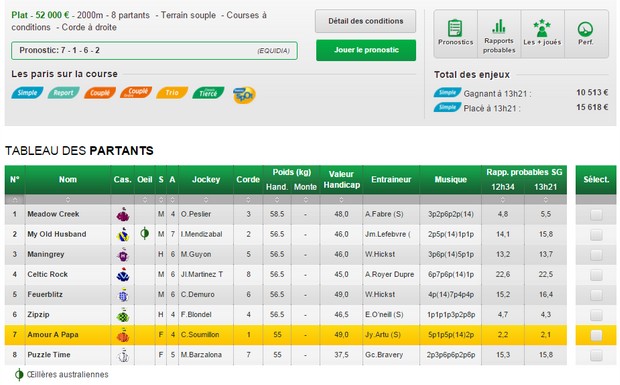This screenshot has height=385, width=620.
Task: Open the Zipzip horse link
Action: (38, 314)
